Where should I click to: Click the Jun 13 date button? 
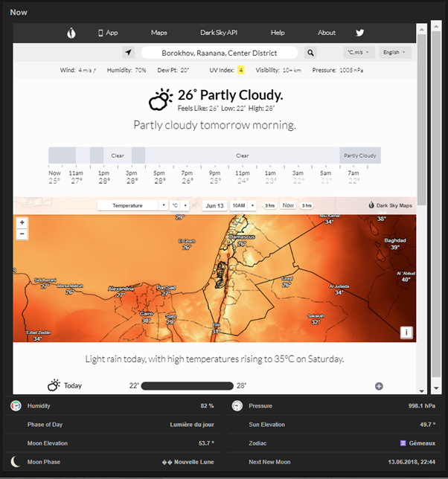214,205
